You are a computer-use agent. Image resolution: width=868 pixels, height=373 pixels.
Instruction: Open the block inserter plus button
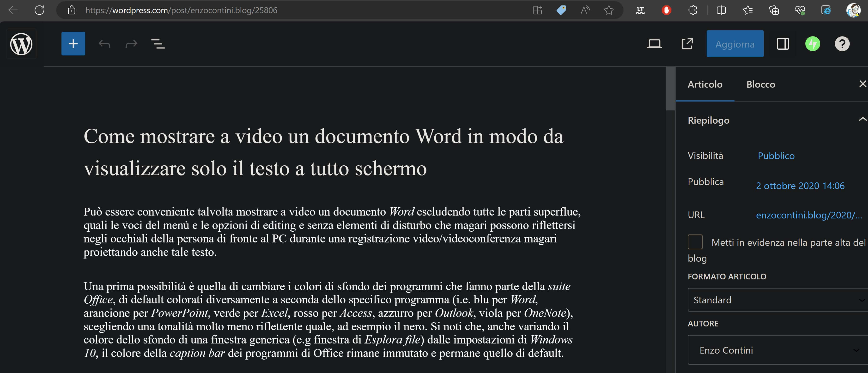point(73,44)
